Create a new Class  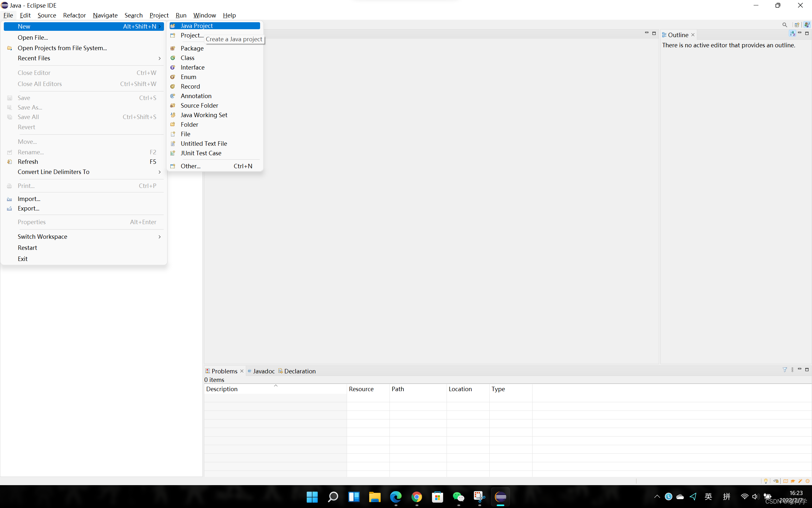[215, 58]
